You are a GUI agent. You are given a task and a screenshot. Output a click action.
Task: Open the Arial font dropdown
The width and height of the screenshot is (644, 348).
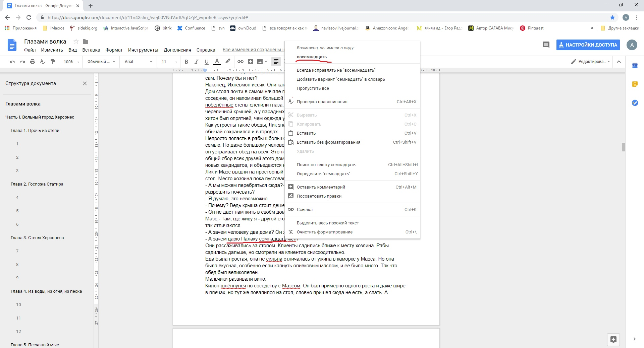[138, 62]
